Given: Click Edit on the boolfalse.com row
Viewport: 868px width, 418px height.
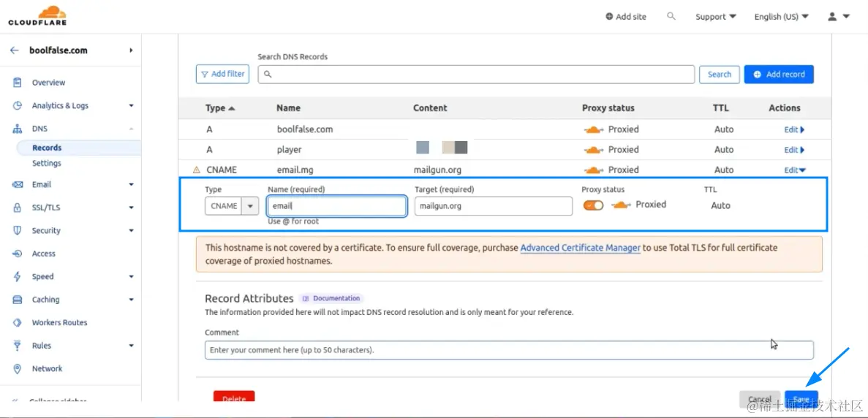Looking at the screenshot, I should pyautogui.click(x=794, y=129).
